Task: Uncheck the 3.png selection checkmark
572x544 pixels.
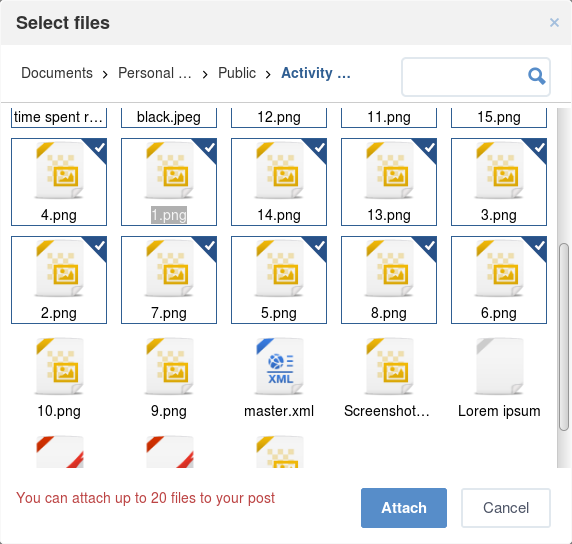Action: [x=539, y=147]
